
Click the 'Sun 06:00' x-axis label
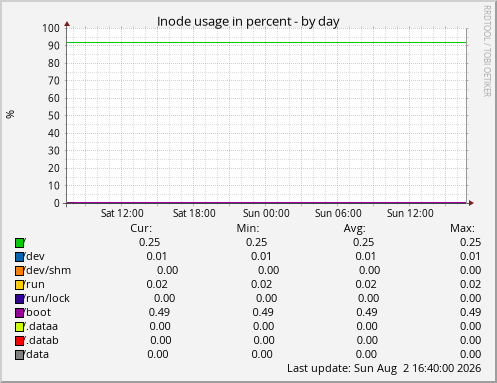point(338,213)
